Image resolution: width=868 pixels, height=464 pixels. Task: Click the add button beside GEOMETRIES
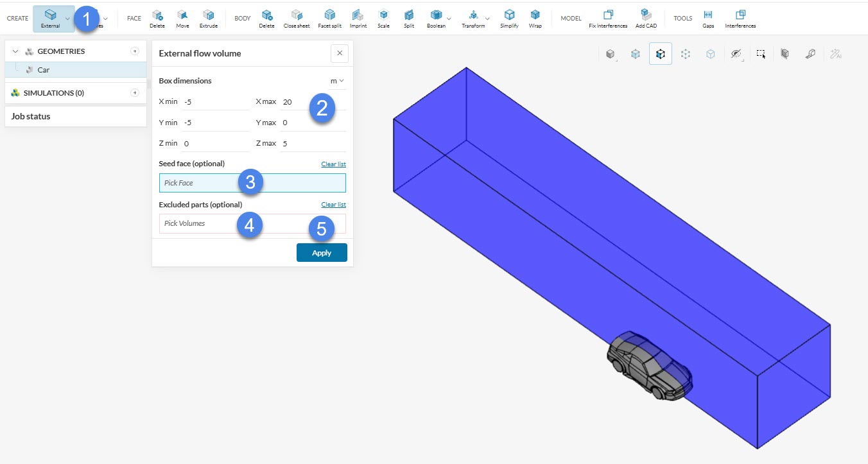pos(135,51)
